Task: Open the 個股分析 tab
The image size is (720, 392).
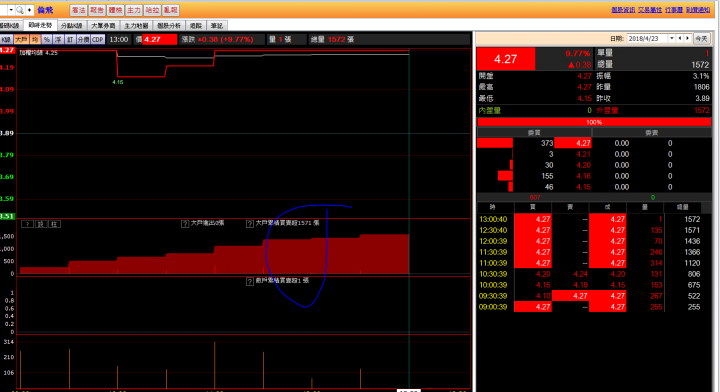Action: (169, 26)
